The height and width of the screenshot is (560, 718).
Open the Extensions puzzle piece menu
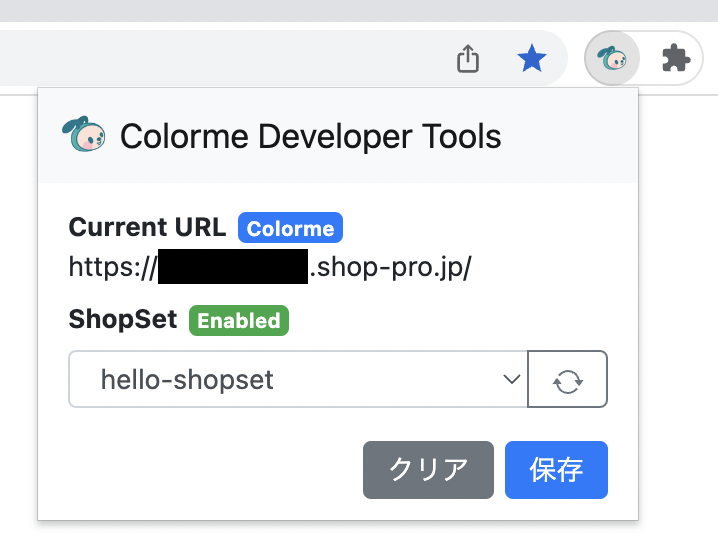(676, 58)
